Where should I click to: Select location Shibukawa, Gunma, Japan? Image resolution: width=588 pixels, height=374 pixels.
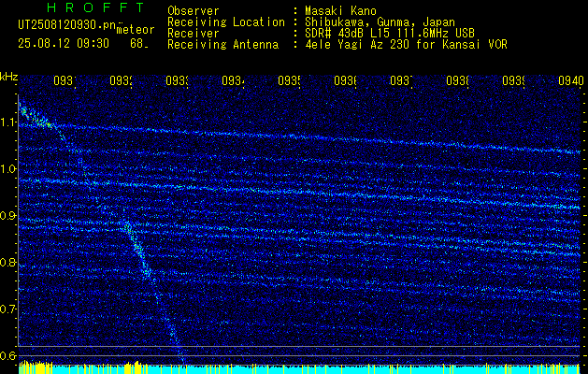click(x=380, y=22)
